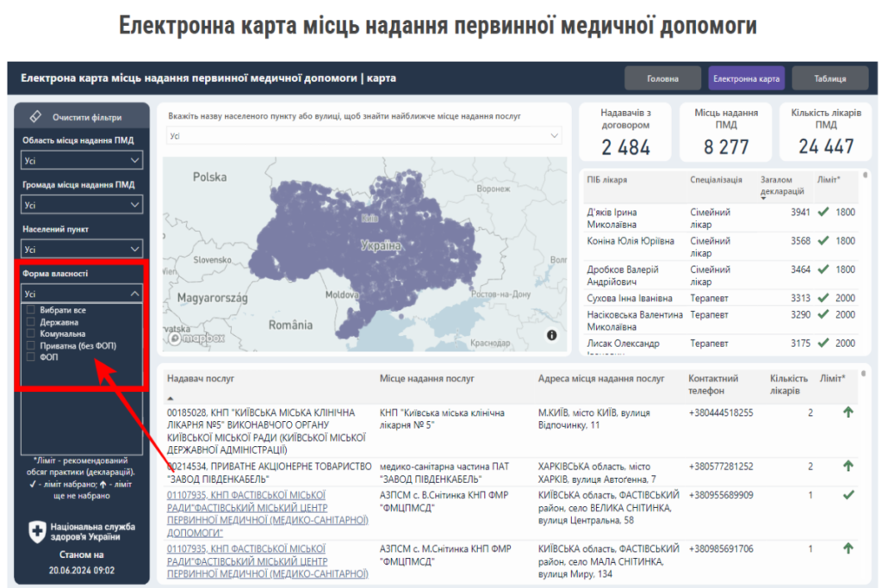Click the checkmark in the В.Снітинка limit column

point(849,496)
